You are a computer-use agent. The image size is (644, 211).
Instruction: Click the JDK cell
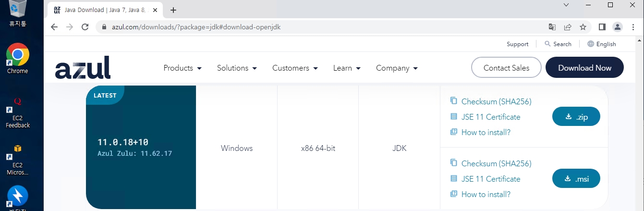(399, 148)
